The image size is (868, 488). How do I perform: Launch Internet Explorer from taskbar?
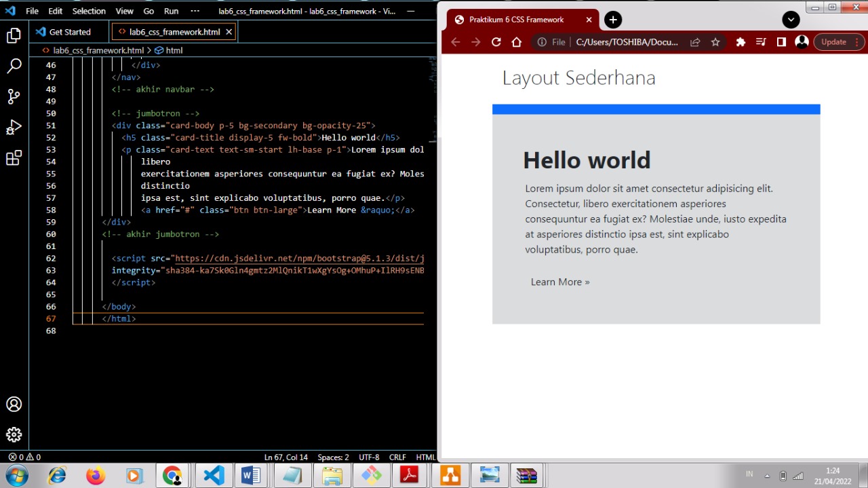pyautogui.click(x=57, y=476)
